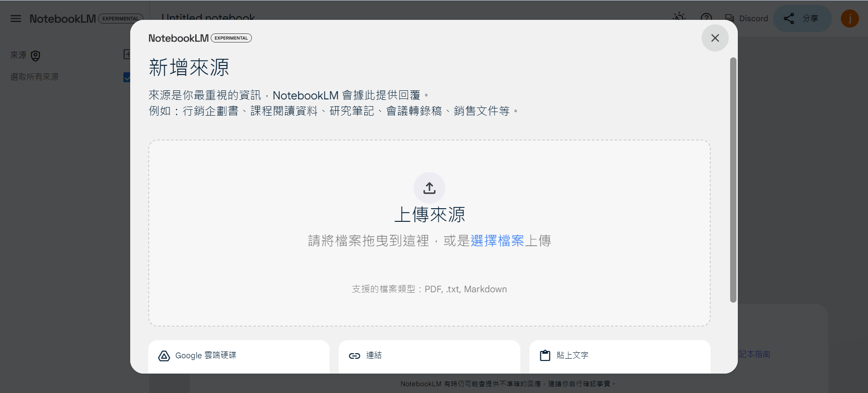Viewport: 868px width, 393px height.
Task: Toggle the brightness theme icon
Action: (679, 19)
